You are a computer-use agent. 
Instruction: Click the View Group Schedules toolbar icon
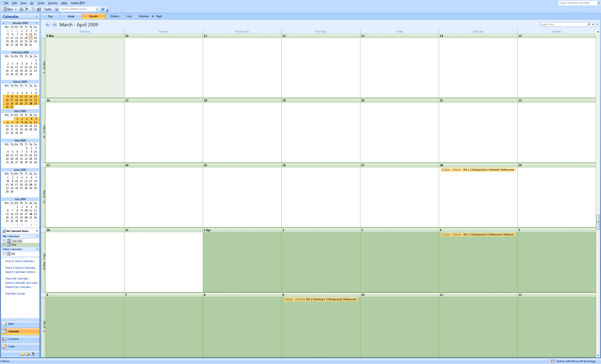(x=39, y=9)
